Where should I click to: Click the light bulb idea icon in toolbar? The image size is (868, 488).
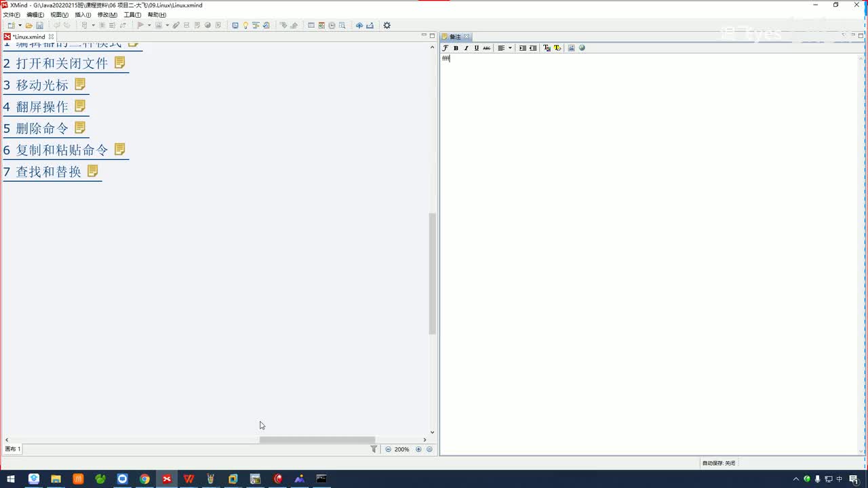pos(245,26)
